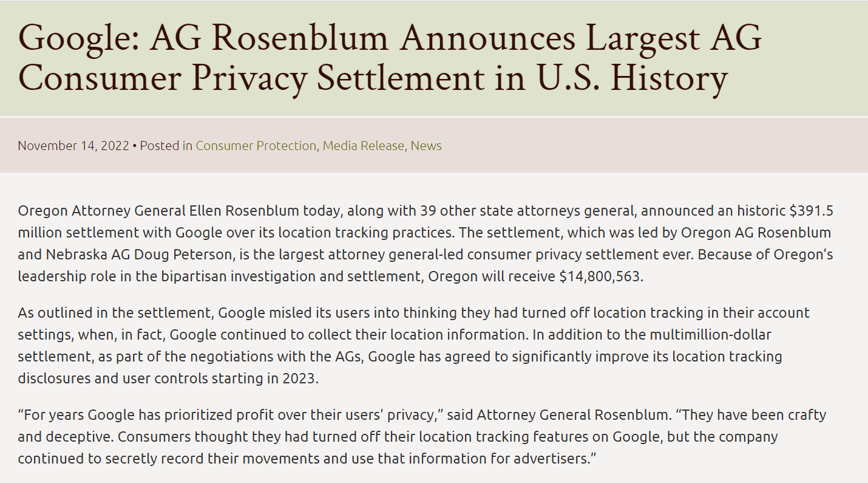Open the Consumer Protection category link
The height and width of the screenshot is (483, 868).
coord(256,146)
